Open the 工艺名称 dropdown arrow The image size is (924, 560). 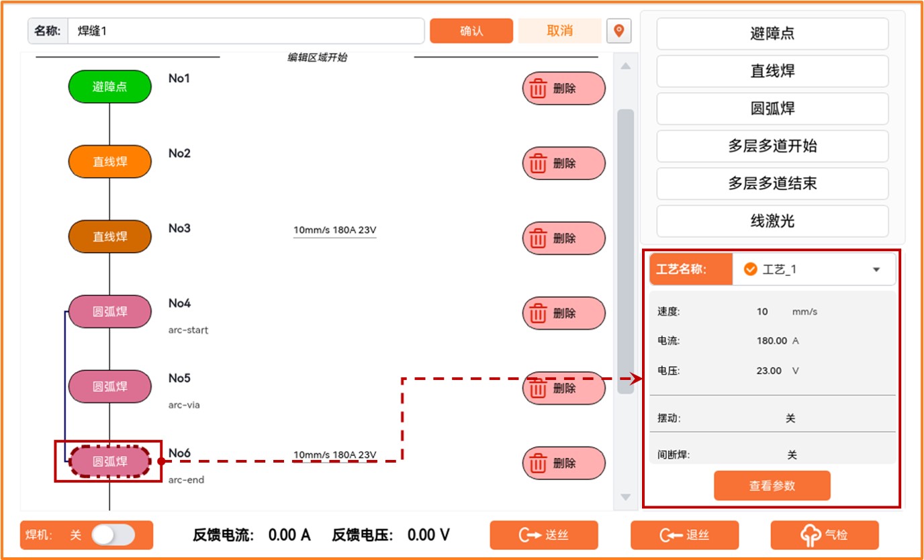coord(876,270)
